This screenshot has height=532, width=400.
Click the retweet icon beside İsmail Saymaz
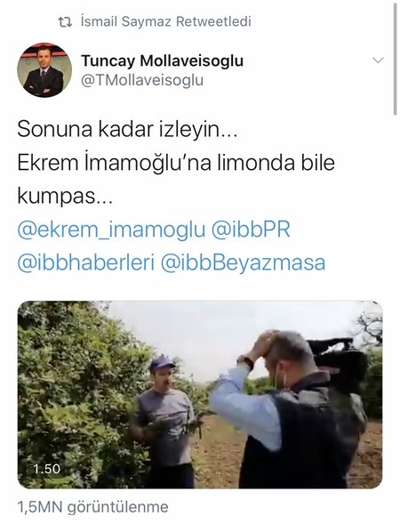(x=64, y=22)
